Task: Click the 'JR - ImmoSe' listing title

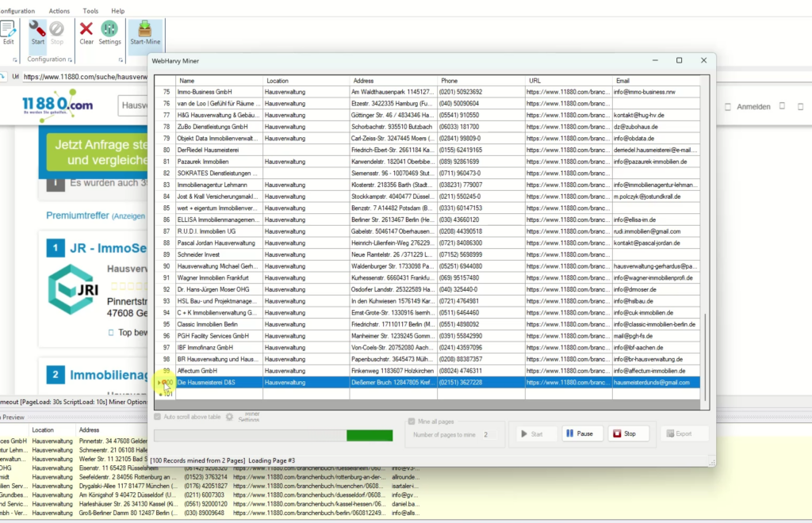Action: 108,248
